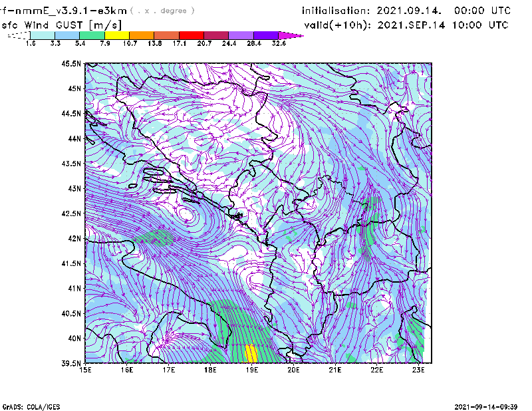
Task: Click the circular wind vortex off the Adriatic coast
Action: coord(186,215)
